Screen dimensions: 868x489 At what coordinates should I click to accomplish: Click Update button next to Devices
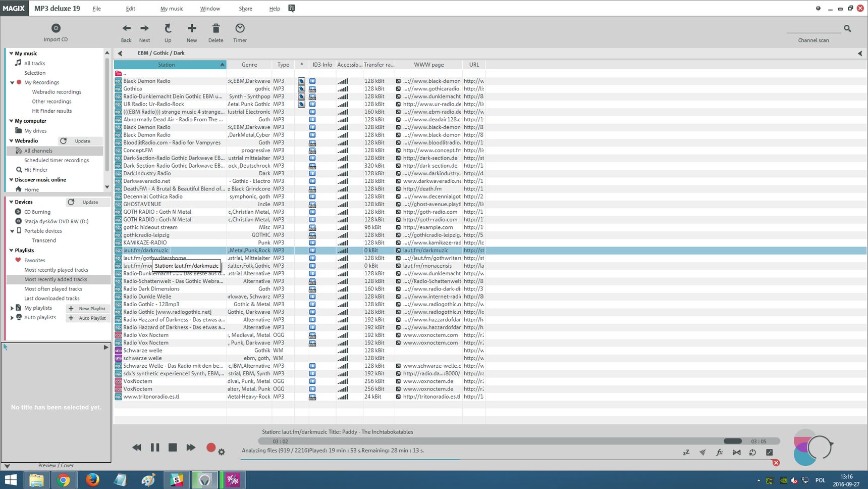coord(88,202)
